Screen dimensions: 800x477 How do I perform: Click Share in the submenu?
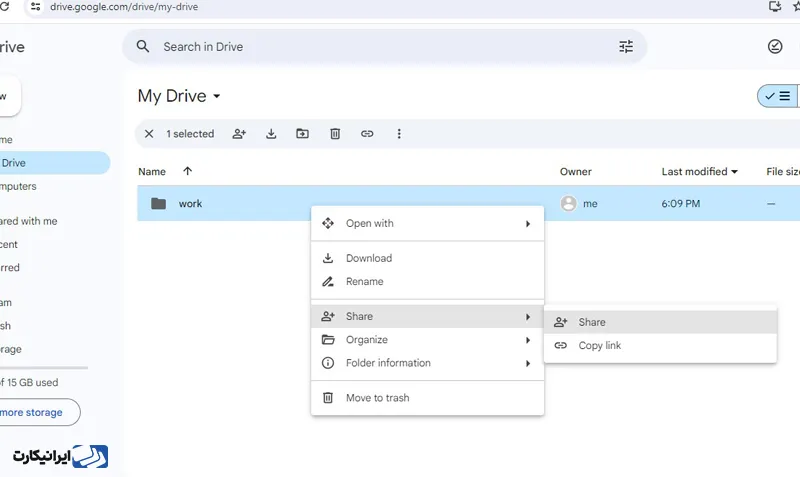click(660, 322)
